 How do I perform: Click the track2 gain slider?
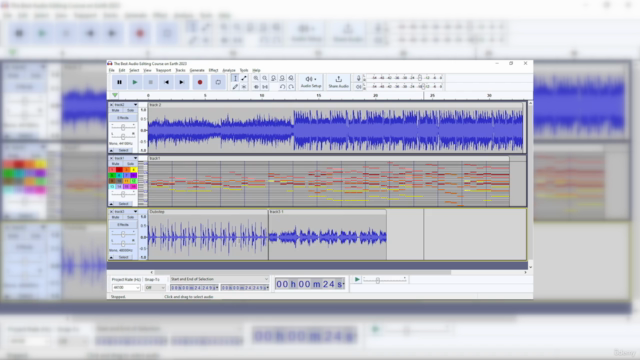coord(123,127)
